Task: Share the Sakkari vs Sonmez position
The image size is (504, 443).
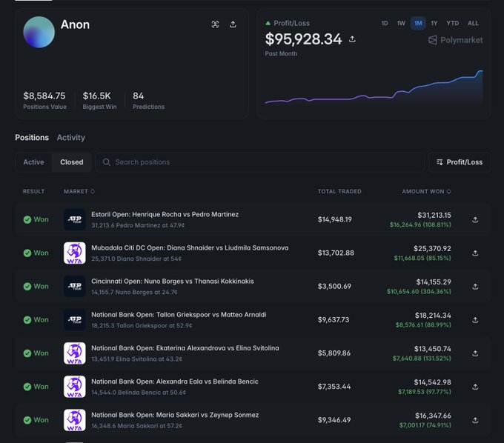Action: click(475, 420)
